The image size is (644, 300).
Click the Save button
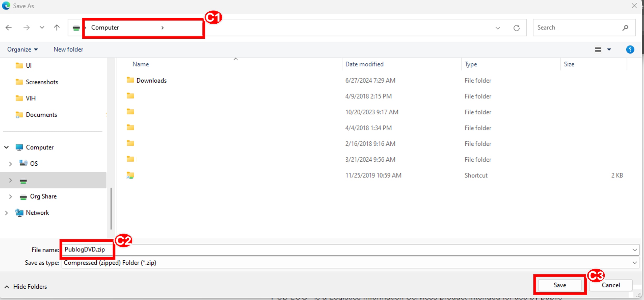click(x=560, y=285)
